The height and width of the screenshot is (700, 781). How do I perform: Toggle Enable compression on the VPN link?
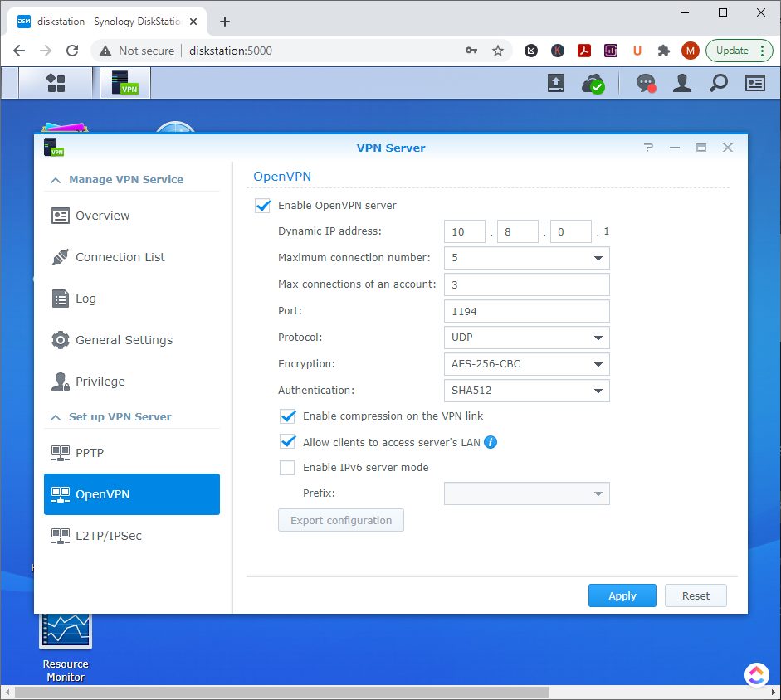(x=287, y=416)
